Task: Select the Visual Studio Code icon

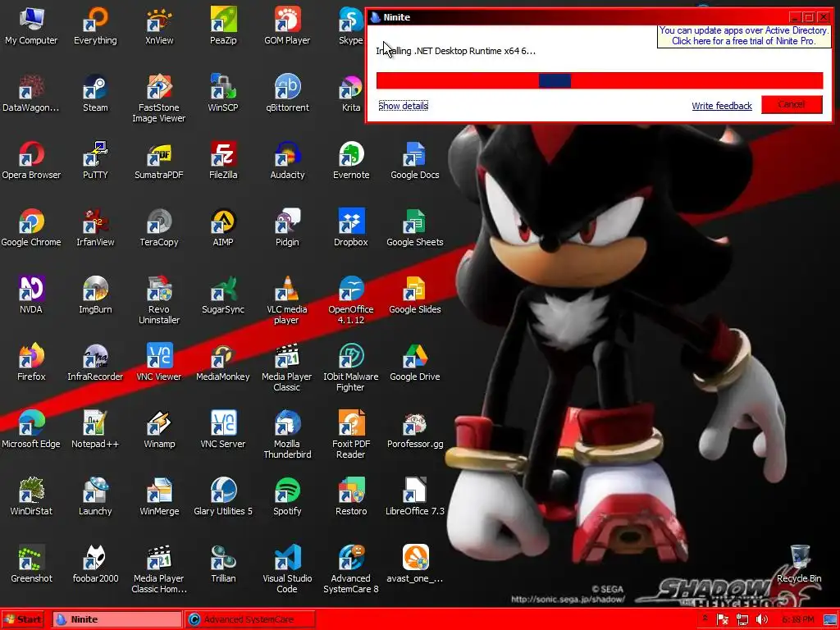Action: [287, 569]
